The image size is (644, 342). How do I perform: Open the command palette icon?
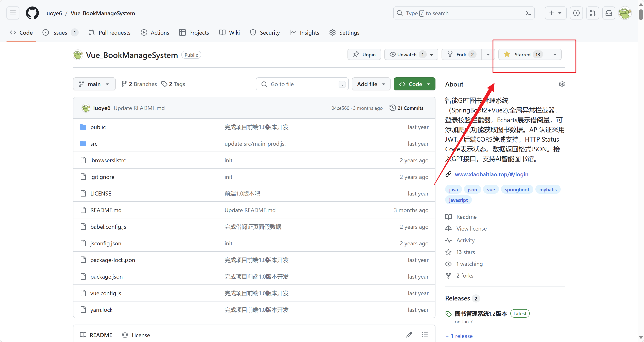click(528, 13)
